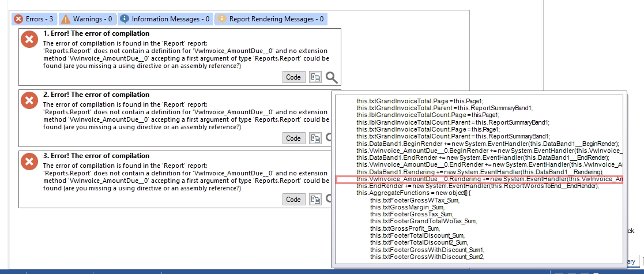644x274 pixels.
Task: Show the Information Messages - 0 tab
Action: pyautogui.click(x=165, y=19)
